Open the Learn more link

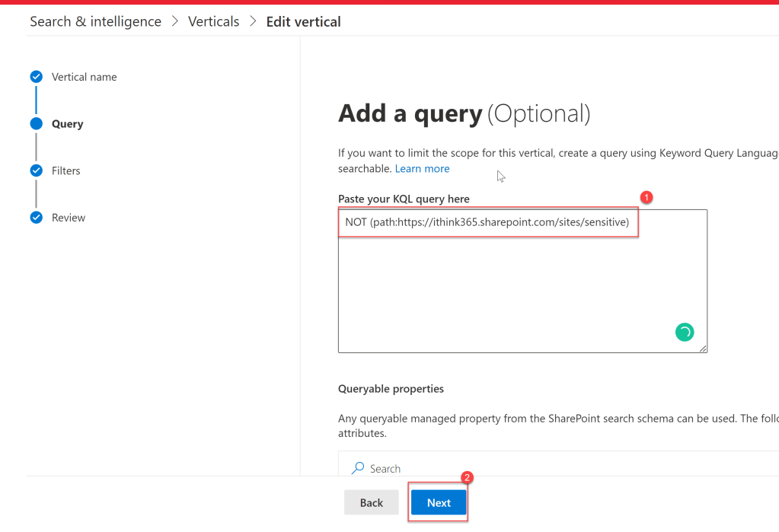pos(422,168)
